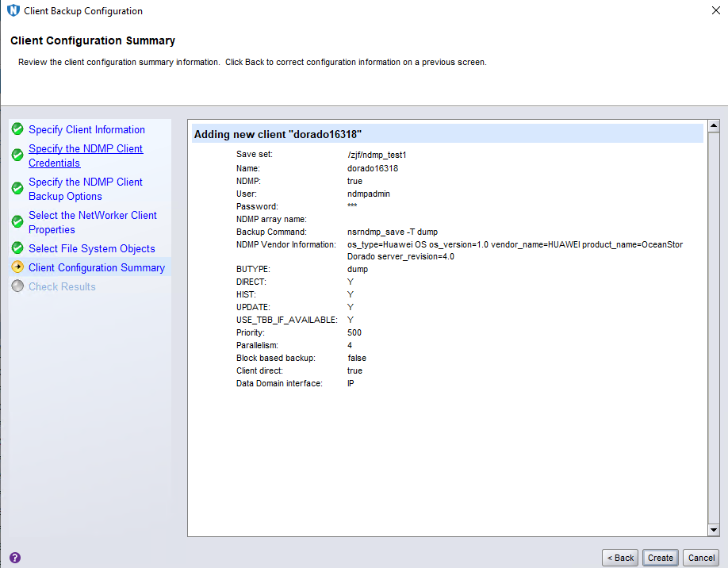Click Priority value 500
Image resolution: width=728 pixels, height=568 pixels.
354,332
